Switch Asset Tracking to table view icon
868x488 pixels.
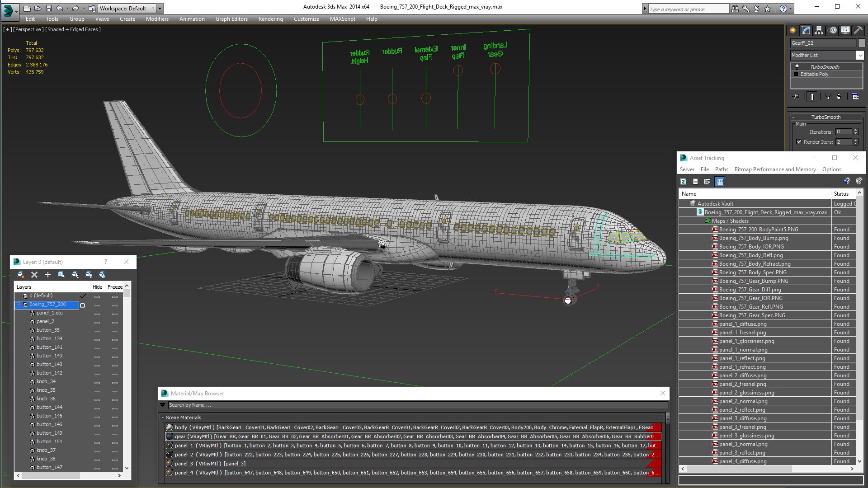coord(720,182)
